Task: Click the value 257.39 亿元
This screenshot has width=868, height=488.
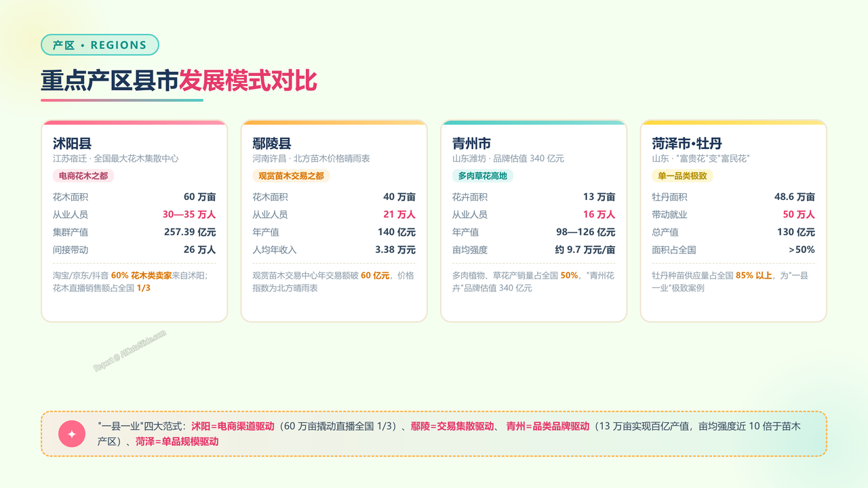Action: [190, 232]
